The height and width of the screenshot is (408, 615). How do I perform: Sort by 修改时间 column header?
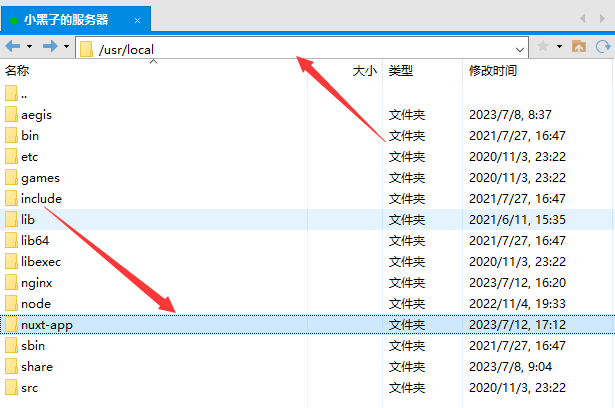493,71
